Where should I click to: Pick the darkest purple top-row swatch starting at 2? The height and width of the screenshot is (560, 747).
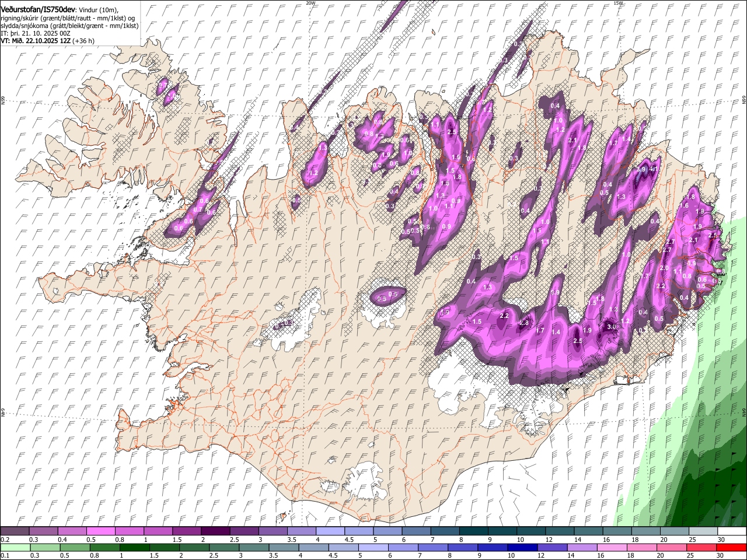tap(215, 531)
